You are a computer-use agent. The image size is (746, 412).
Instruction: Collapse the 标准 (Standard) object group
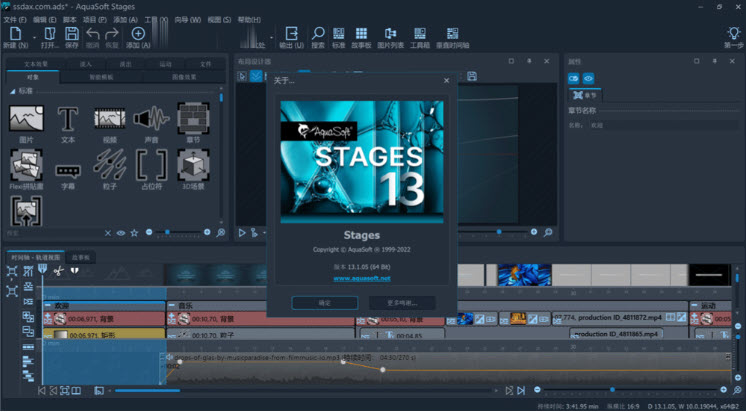pos(11,89)
